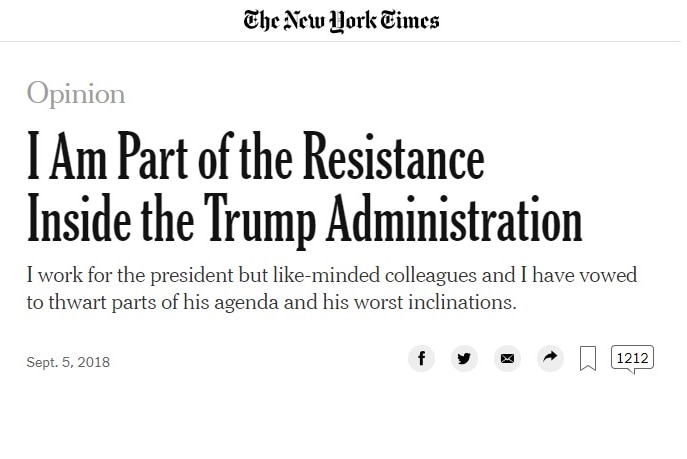
Task: Click the headline line "Inside the Trump Administration"
Action: click(x=305, y=218)
